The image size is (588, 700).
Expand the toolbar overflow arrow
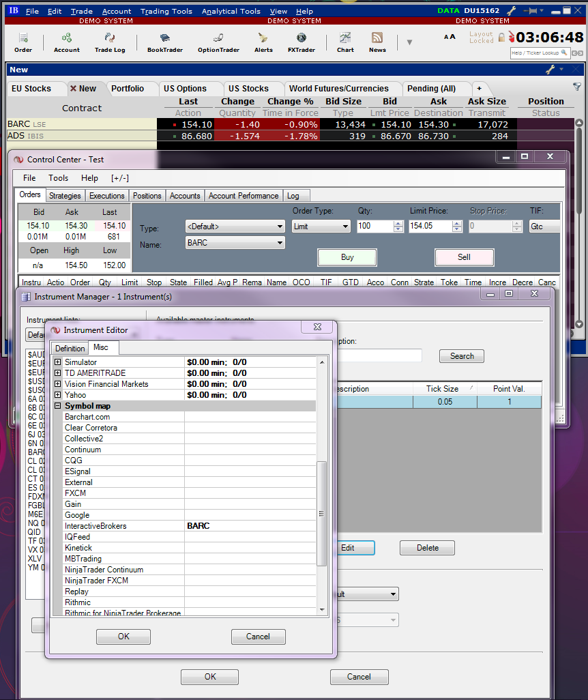click(x=409, y=42)
